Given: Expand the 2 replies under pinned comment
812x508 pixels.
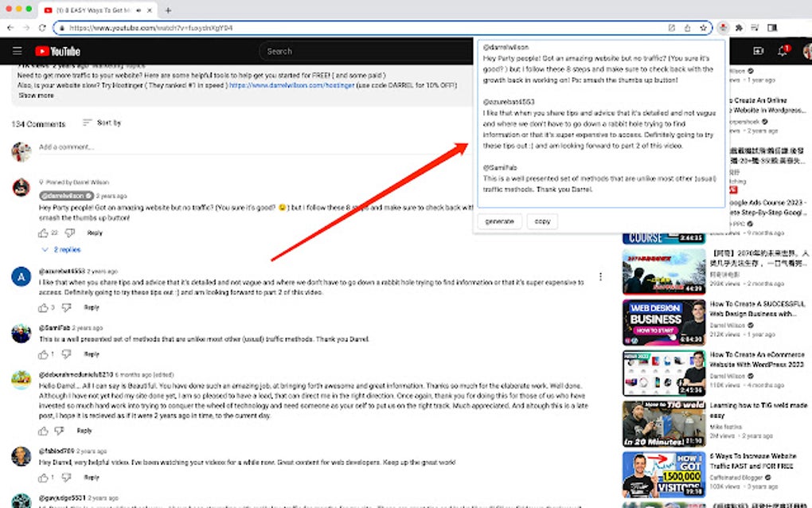Looking at the screenshot, I should click(x=61, y=249).
